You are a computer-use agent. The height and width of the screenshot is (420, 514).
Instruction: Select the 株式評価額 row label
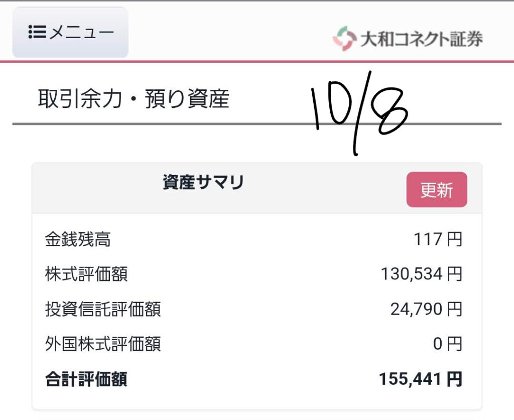pyautogui.click(x=86, y=274)
